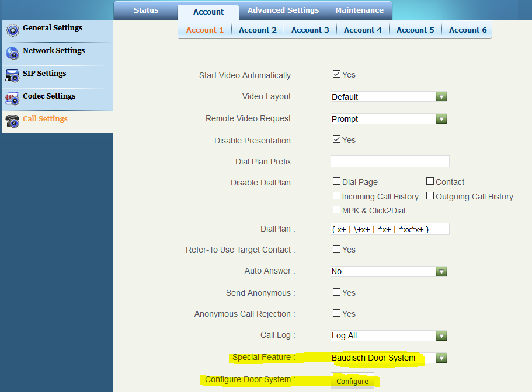Click the Network Settings globe icon
532x392 pixels.
(12, 53)
